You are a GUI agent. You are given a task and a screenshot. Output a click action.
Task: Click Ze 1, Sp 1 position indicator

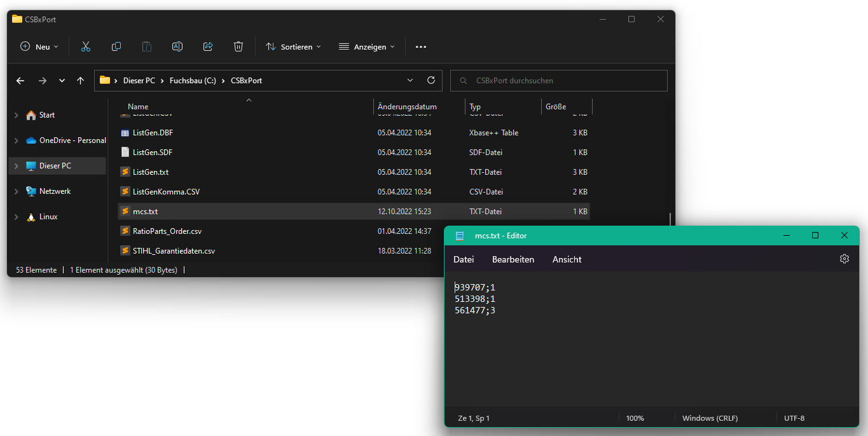click(x=474, y=418)
